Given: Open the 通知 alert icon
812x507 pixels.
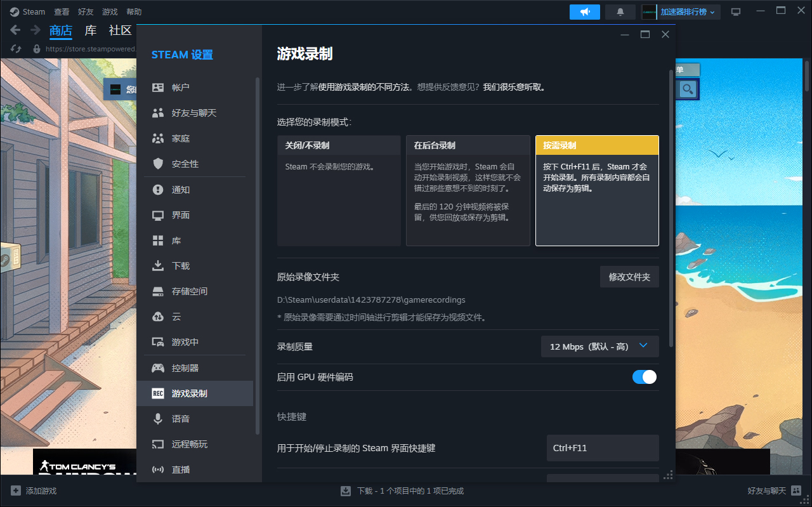Looking at the screenshot, I should point(158,190).
